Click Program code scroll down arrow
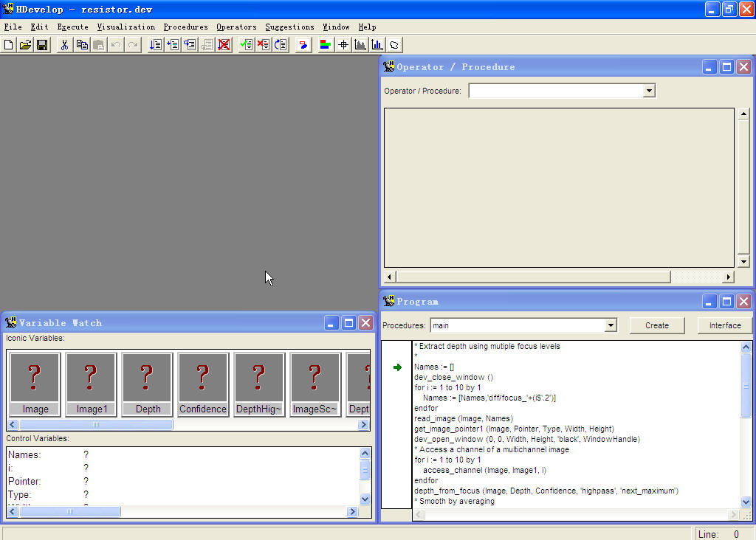Viewport: 756px width, 540px height. click(746, 502)
